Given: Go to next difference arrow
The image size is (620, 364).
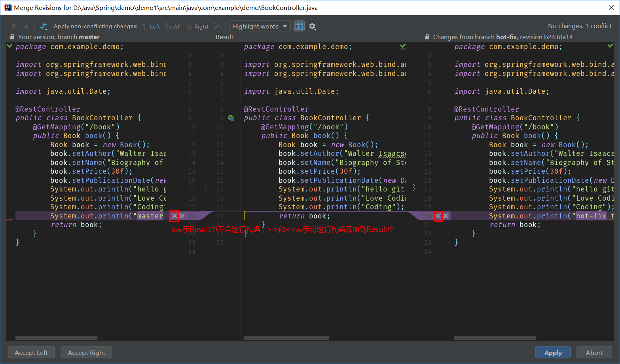Looking at the screenshot, I should coord(27,26).
